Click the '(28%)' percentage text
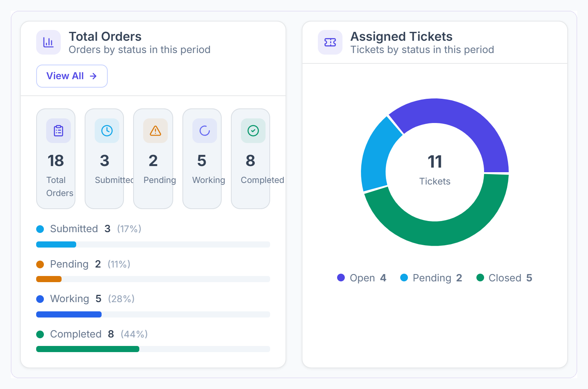The height and width of the screenshot is (389, 588). [x=121, y=299]
